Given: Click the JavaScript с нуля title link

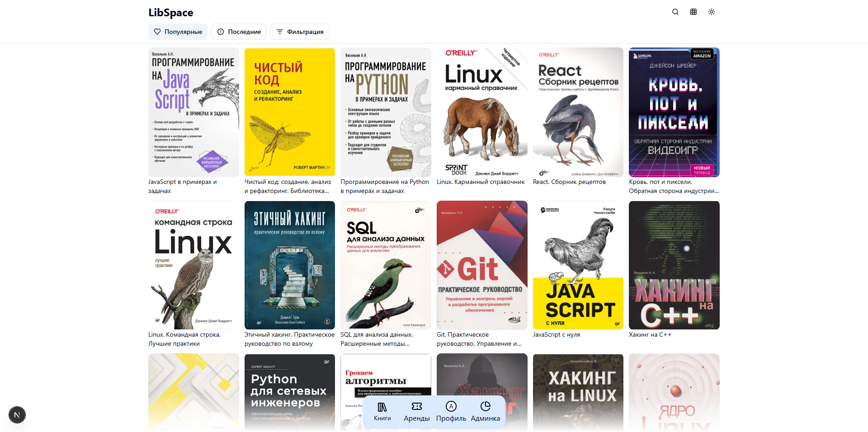Looking at the screenshot, I should pyautogui.click(x=556, y=335).
